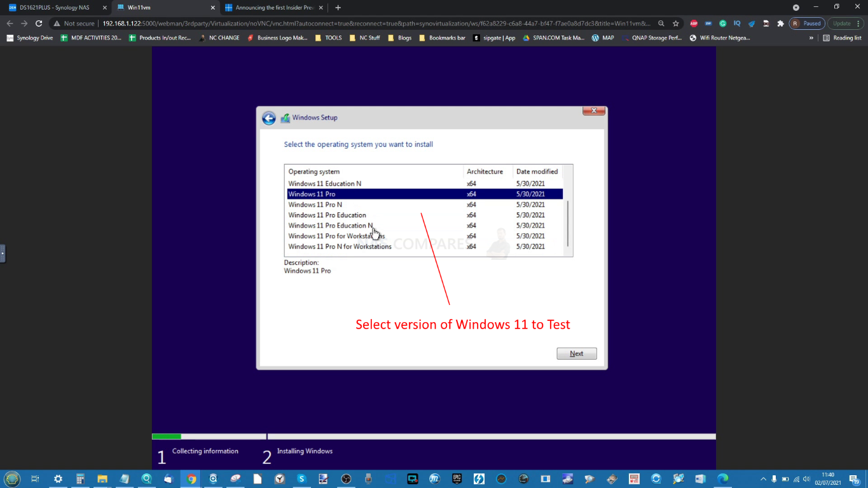Select Windows 11 Pro for Workstations
868x488 pixels.
(x=424, y=236)
